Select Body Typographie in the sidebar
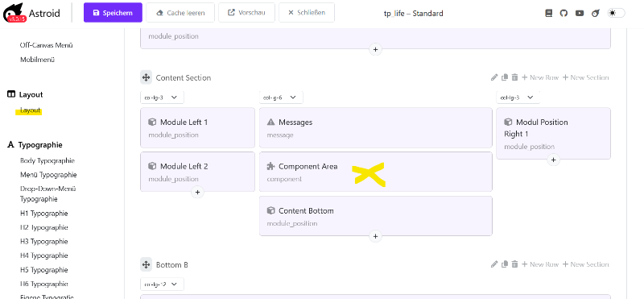The height and width of the screenshot is (299, 644). (47, 160)
